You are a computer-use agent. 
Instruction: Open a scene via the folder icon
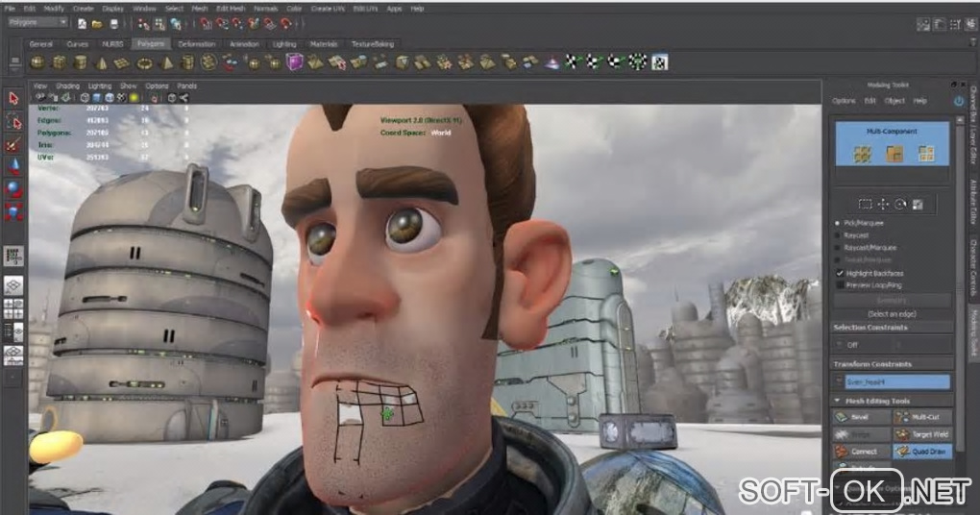pyautogui.click(x=97, y=24)
